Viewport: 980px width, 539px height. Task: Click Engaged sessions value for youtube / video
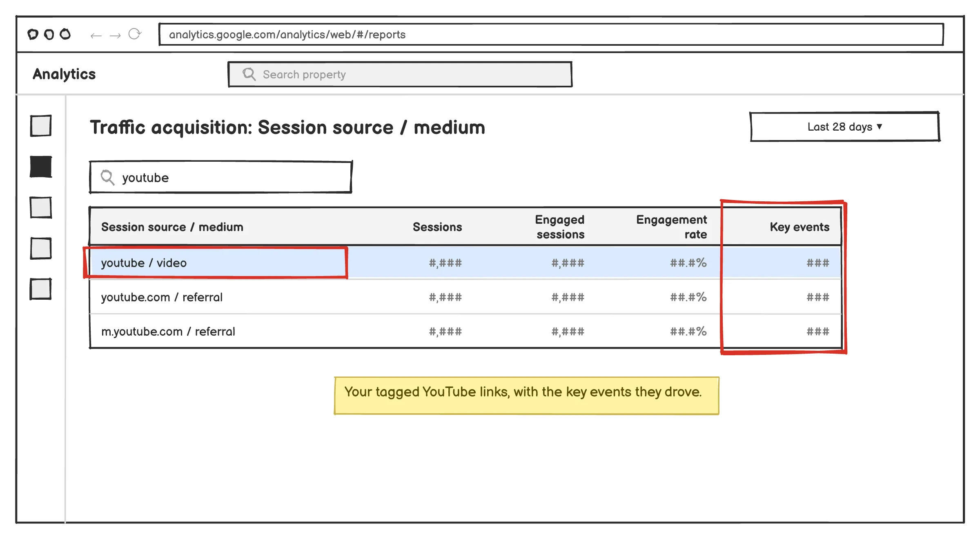coord(568,263)
